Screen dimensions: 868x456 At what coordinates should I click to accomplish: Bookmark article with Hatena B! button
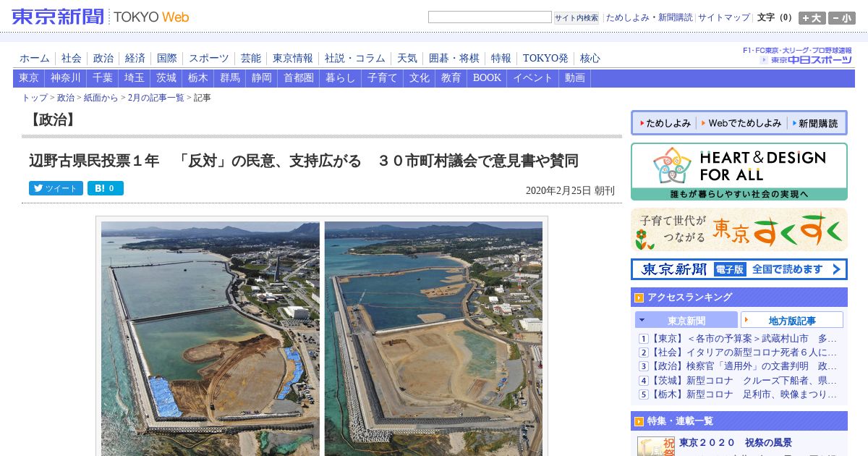coord(106,188)
